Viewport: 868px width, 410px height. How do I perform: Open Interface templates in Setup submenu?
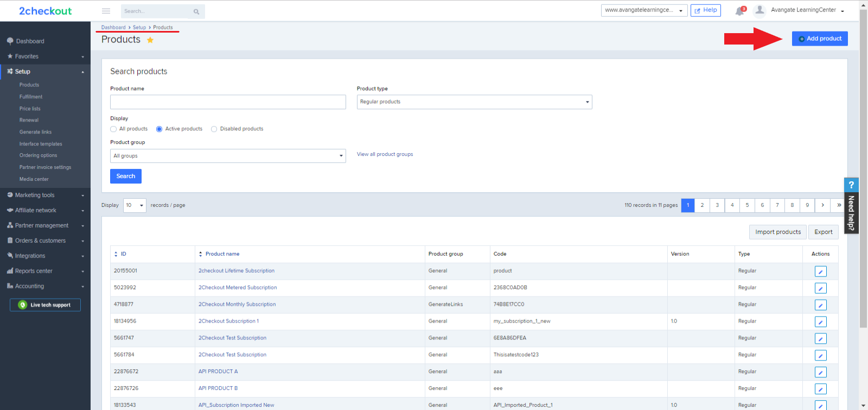(41, 144)
